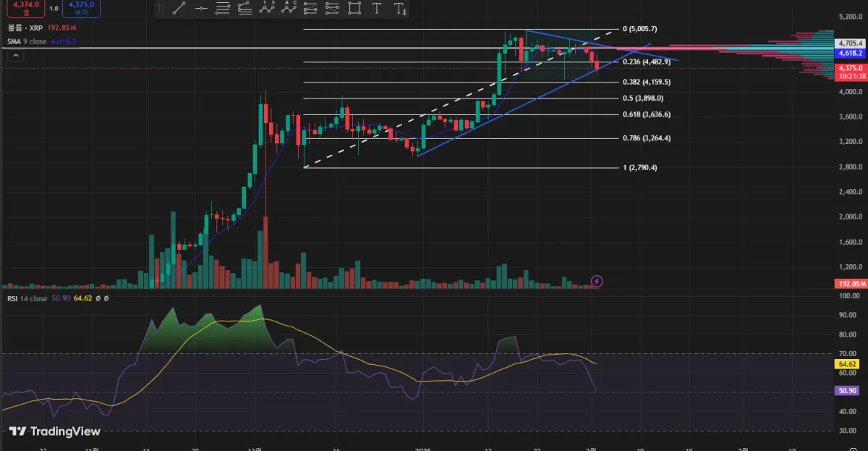Choose the Long Position tool
The image size is (868, 451).
point(311,9)
